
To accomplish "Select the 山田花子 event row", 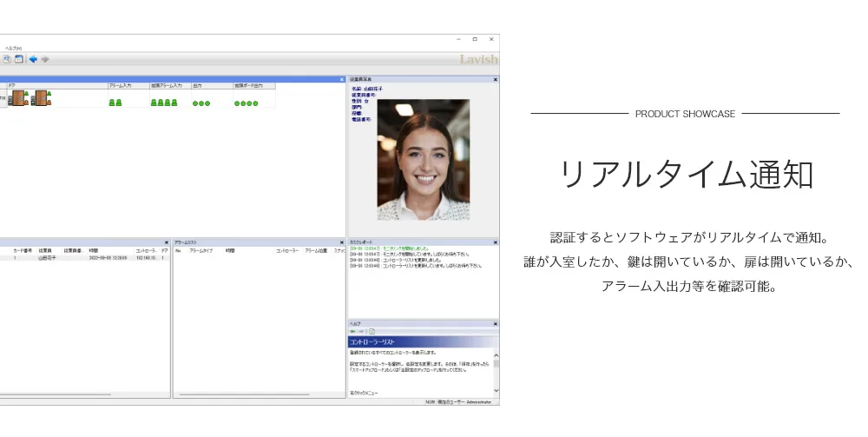I will pos(85,258).
